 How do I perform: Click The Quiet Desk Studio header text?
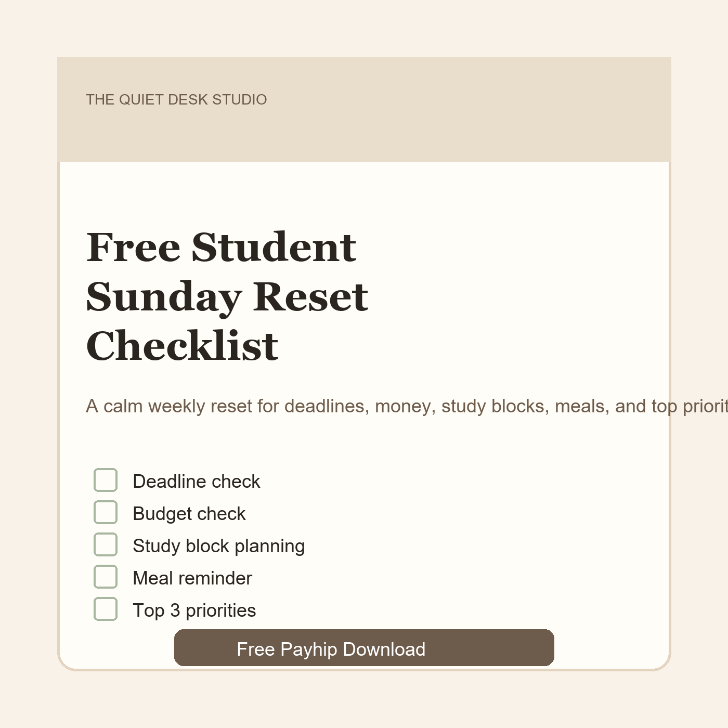pyautogui.click(x=176, y=99)
